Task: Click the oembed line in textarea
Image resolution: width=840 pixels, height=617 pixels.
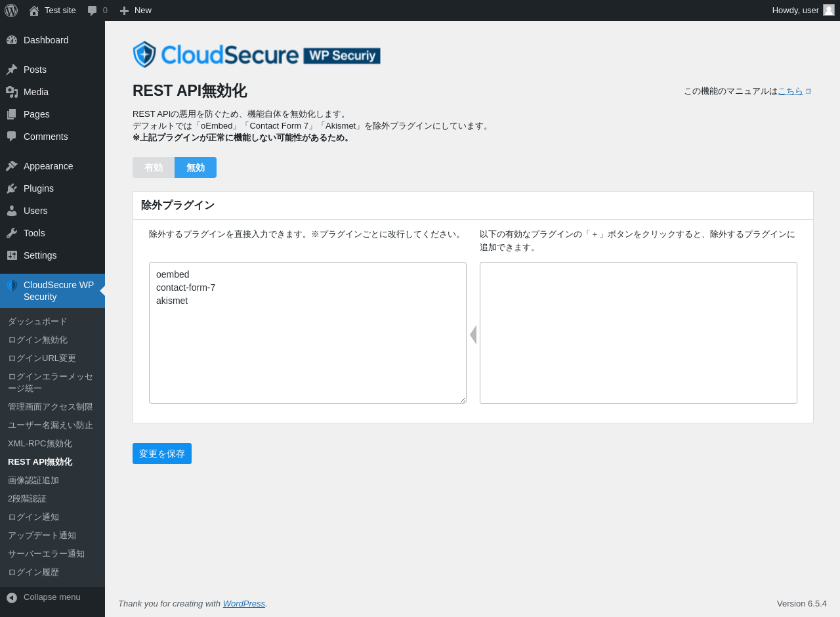Action: pos(173,274)
